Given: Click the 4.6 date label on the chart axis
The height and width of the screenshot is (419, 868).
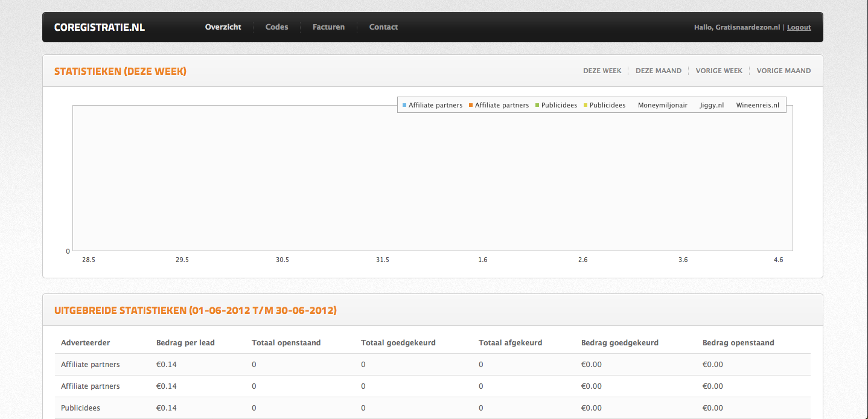Looking at the screenshot, I should [x=779, y=260].
